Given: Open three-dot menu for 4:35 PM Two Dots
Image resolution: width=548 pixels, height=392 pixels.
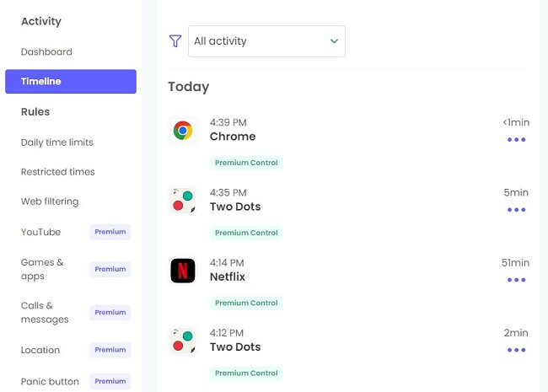Looking at the screenshot, I should tap(516, 210).
